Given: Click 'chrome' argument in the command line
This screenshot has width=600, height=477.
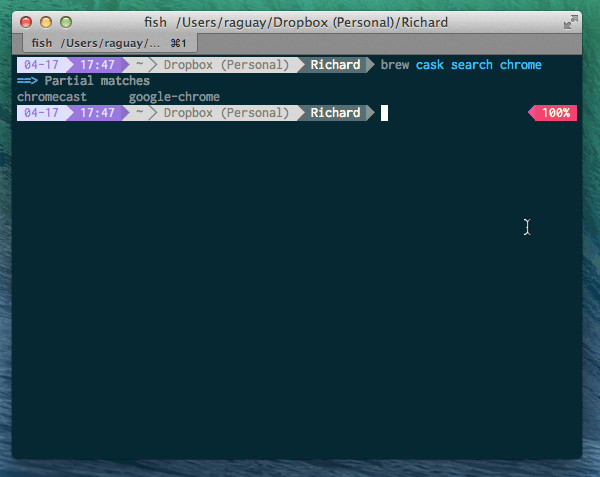Looking at the screenshot, I should [520, 65].
